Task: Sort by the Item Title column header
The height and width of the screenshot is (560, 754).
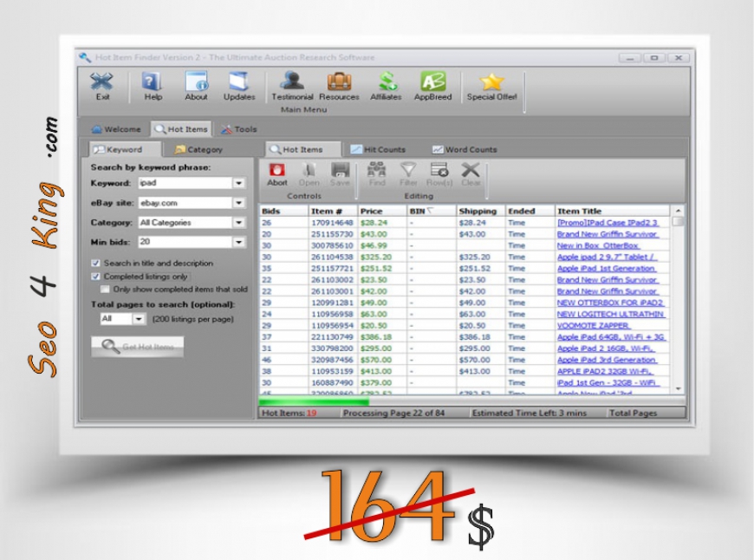Action: (613, 212)
